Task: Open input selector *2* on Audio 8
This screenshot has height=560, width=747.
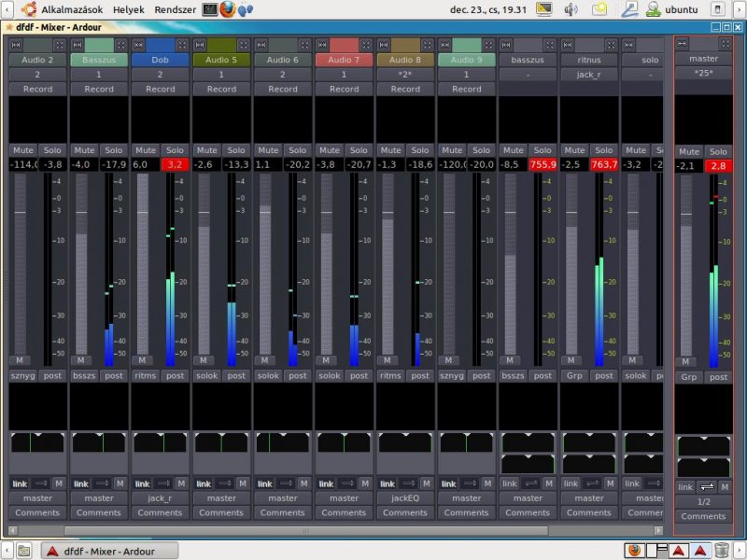Action: point(405,75)
